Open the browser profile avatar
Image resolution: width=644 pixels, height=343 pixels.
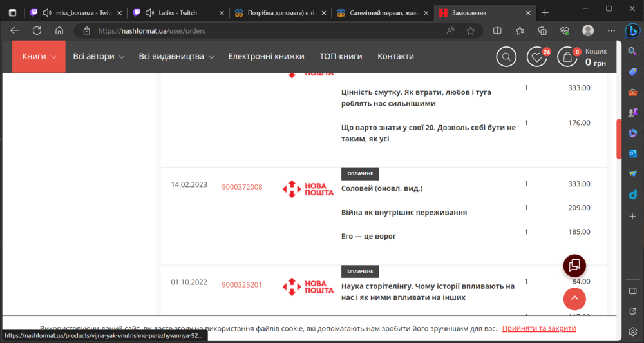588,30
